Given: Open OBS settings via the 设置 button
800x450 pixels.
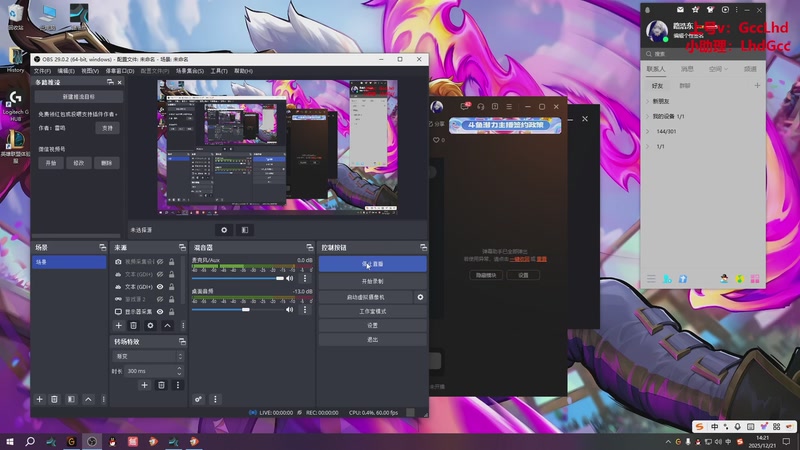Looking at the screenshot, I should [x=372, y=325].
